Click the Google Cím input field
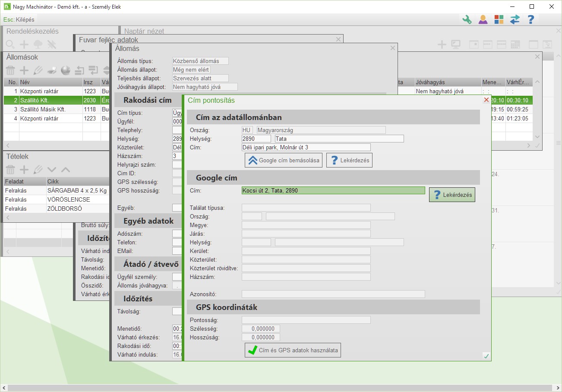The height and width of the screenshot is (392, 562). [333, 190]
